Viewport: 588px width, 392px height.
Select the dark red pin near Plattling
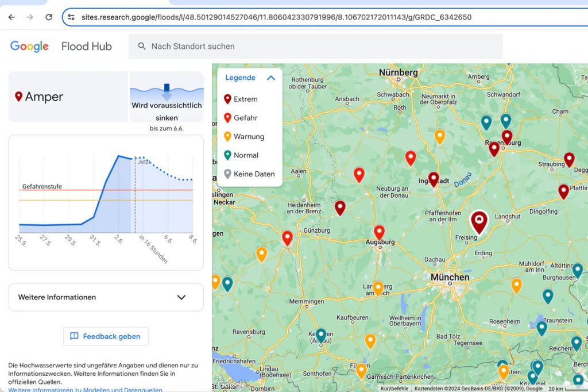(564, 191)
